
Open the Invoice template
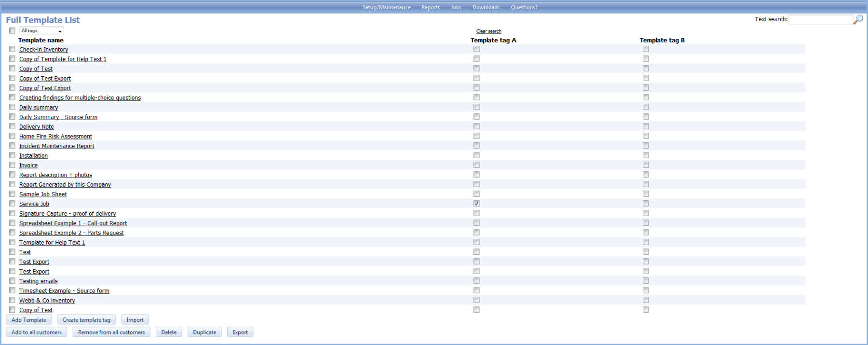(28, 166)
